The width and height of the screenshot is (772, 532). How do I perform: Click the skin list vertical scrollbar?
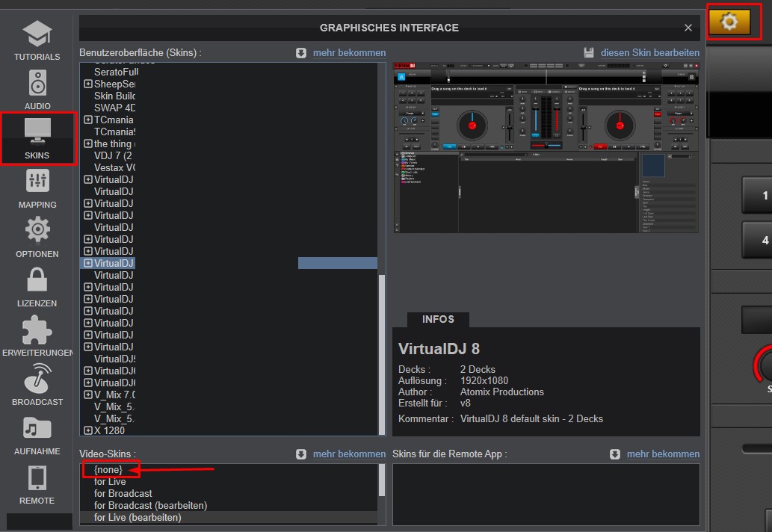tap(382, 354)
